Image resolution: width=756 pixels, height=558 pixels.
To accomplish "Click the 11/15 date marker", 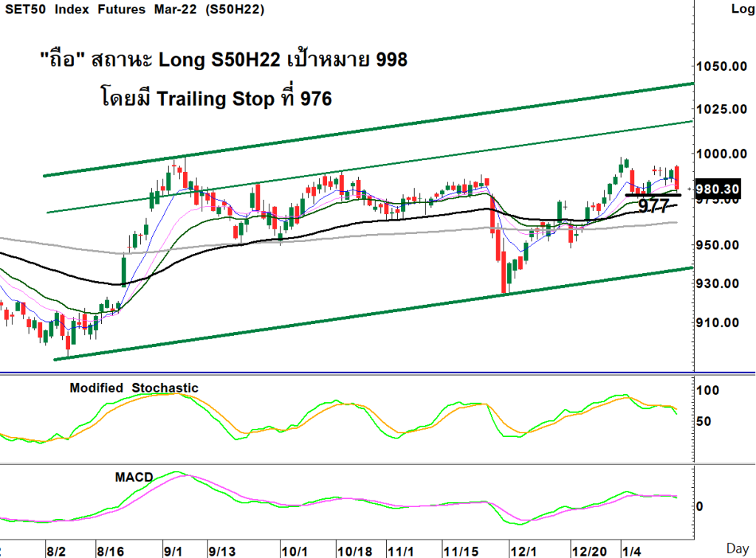I will (x=461, y=551).
